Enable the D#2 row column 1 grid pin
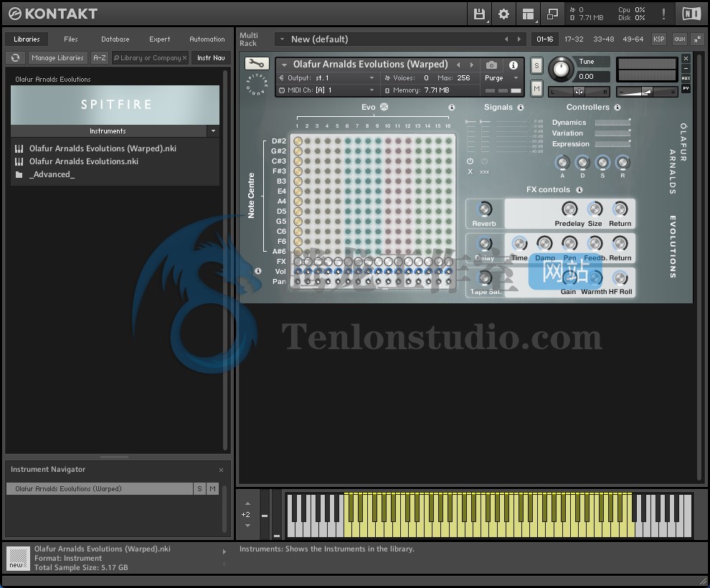The width and height of the screenshot is (710, 588). (298, 141)
